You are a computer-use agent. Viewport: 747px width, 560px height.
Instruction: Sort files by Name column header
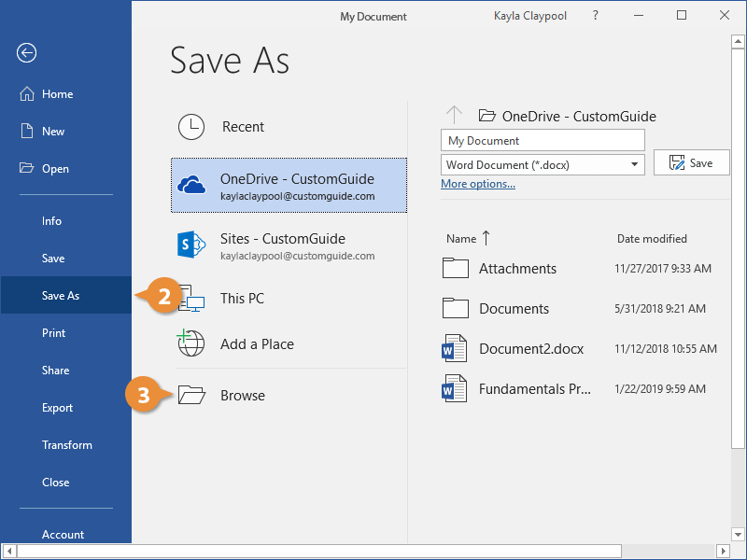[x=461, y=239]
